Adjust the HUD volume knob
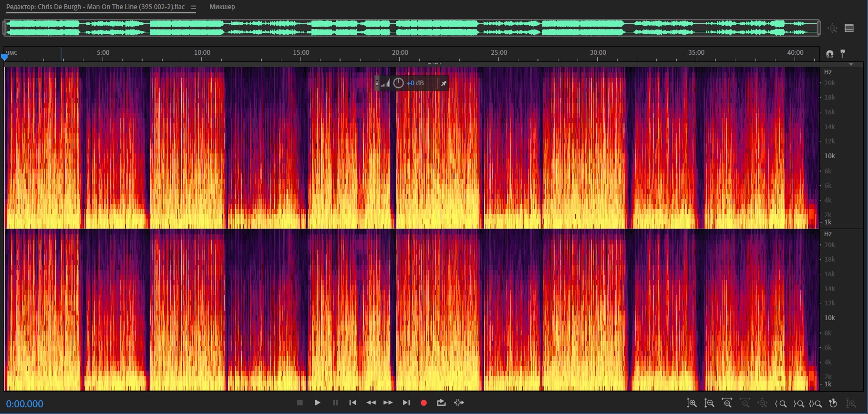 pos(398,83)
